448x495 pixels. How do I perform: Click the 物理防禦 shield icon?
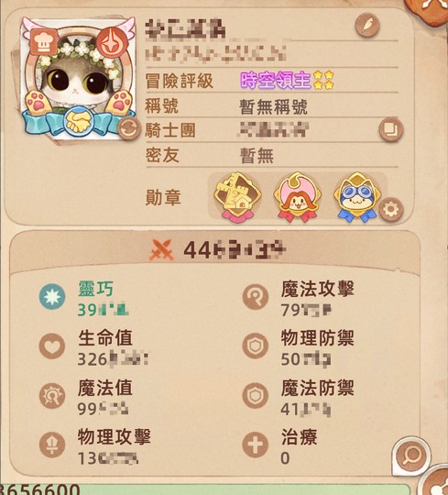click(255, 346)
